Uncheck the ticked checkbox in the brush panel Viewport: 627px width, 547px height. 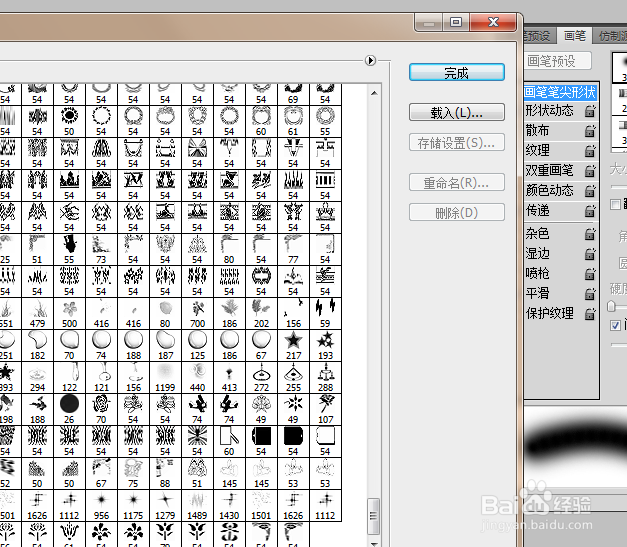point(616,325)
